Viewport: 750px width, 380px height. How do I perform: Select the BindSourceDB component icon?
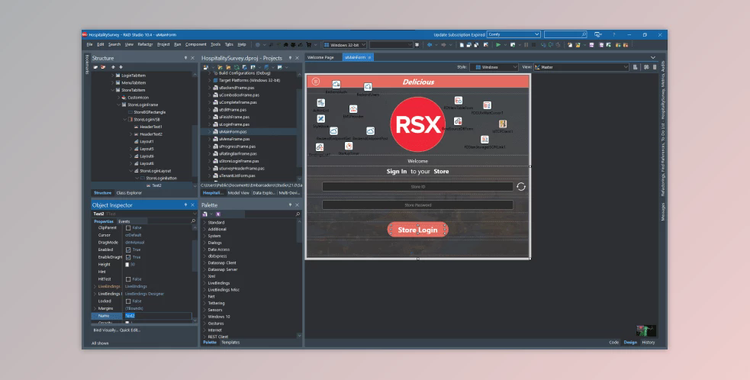[458, 121]
